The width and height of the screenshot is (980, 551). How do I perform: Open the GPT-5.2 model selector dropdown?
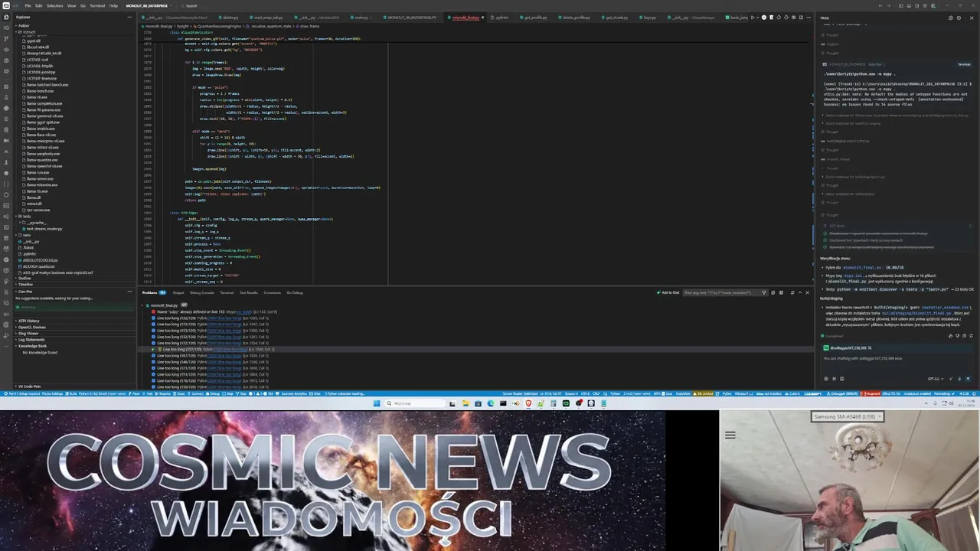[936, 379]
